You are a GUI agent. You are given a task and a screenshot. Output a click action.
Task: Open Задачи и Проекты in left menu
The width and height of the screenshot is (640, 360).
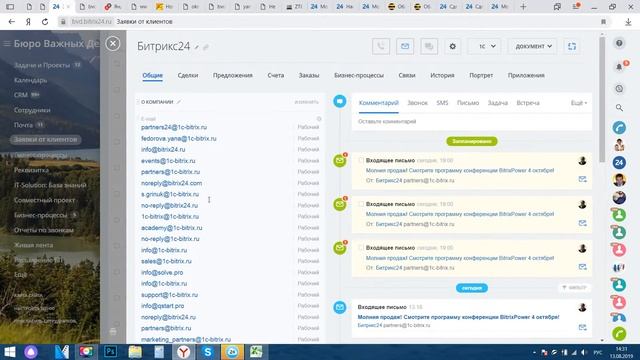[x=42, y=65]
